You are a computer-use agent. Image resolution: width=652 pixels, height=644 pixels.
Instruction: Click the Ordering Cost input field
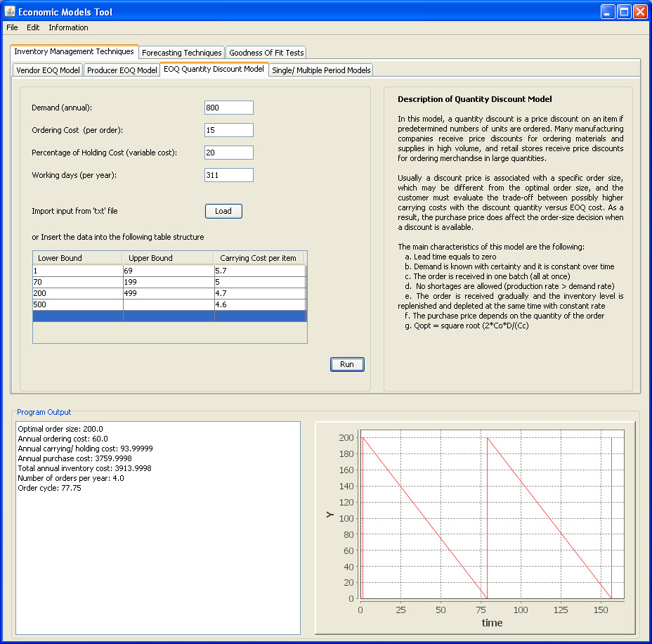click(229, 130)
